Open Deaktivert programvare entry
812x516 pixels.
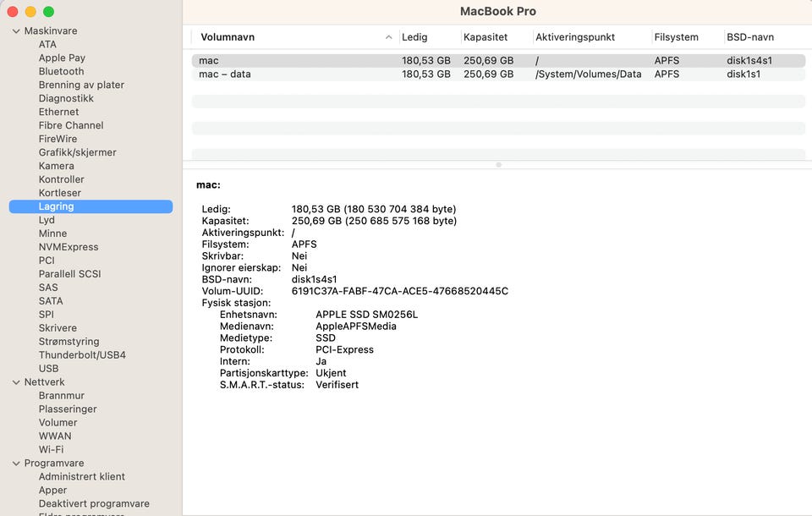94,503
